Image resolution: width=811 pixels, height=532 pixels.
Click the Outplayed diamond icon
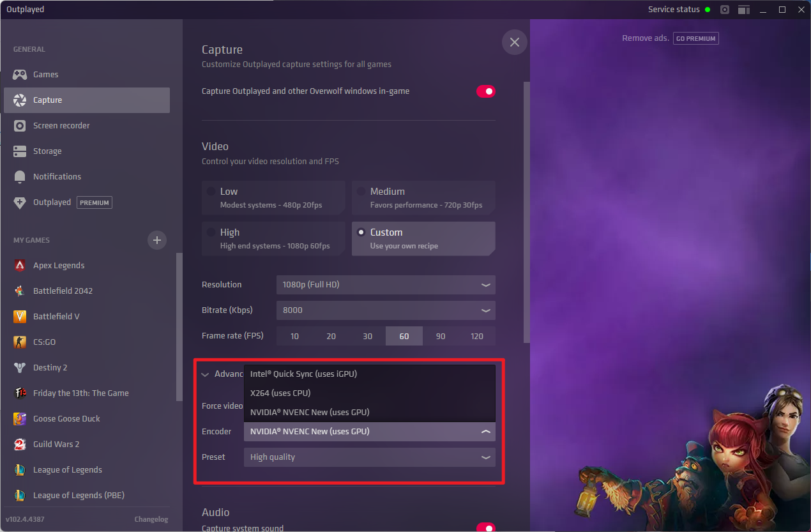20,202
